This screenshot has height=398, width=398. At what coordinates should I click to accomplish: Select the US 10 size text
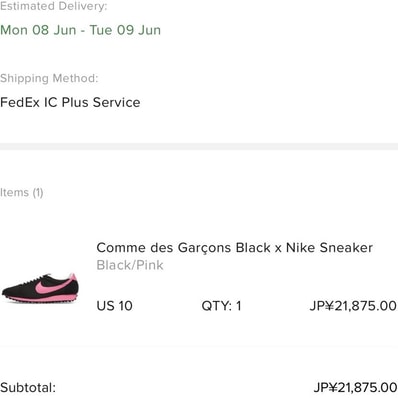click(114, 306)
